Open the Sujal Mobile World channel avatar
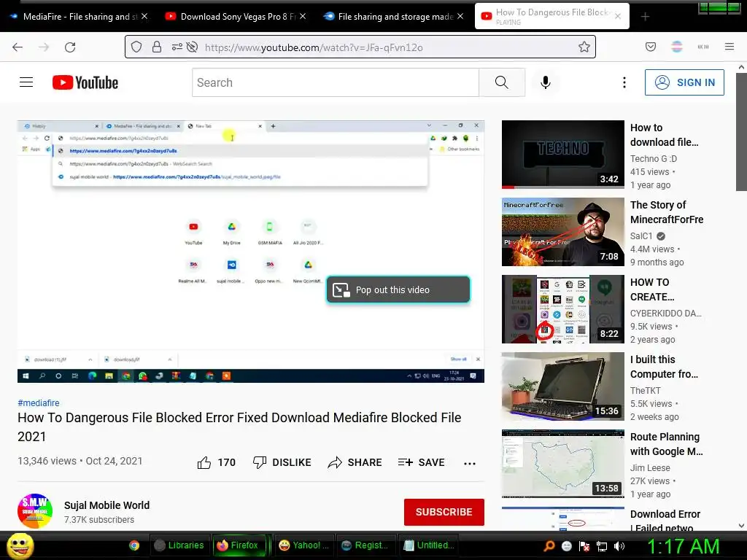The width and height of the screenshot is (747, 560). click(35, 511)
